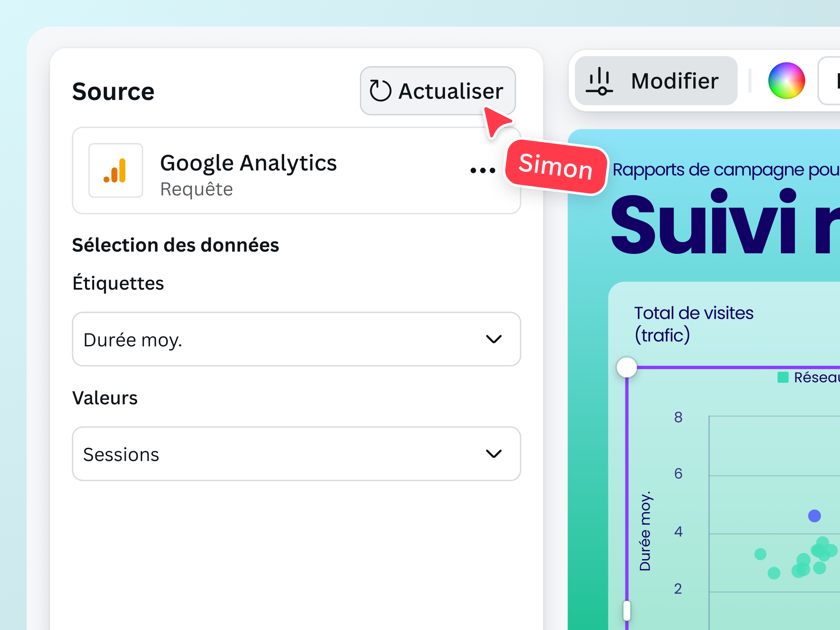Expand the Valeurs dropdown showing Sessions
The height and width of the screenshot is (630, 840).
296,453
